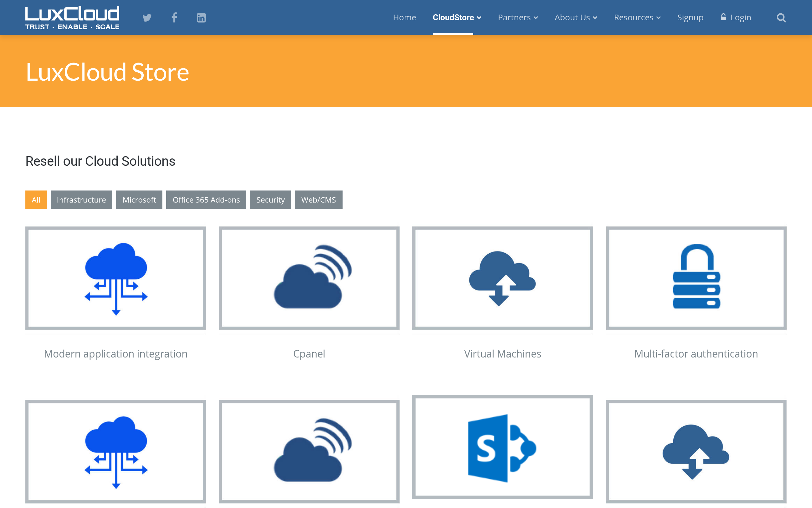This screenshot has height=508, width=812.
Task: Open the Multi-factor authentication title link
Action: coord(696,354)
